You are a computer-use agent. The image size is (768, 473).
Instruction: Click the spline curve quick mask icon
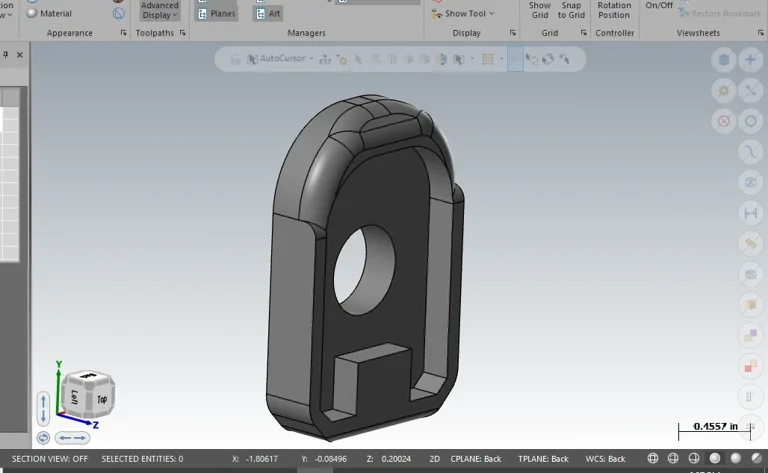[x=751, y=152]
